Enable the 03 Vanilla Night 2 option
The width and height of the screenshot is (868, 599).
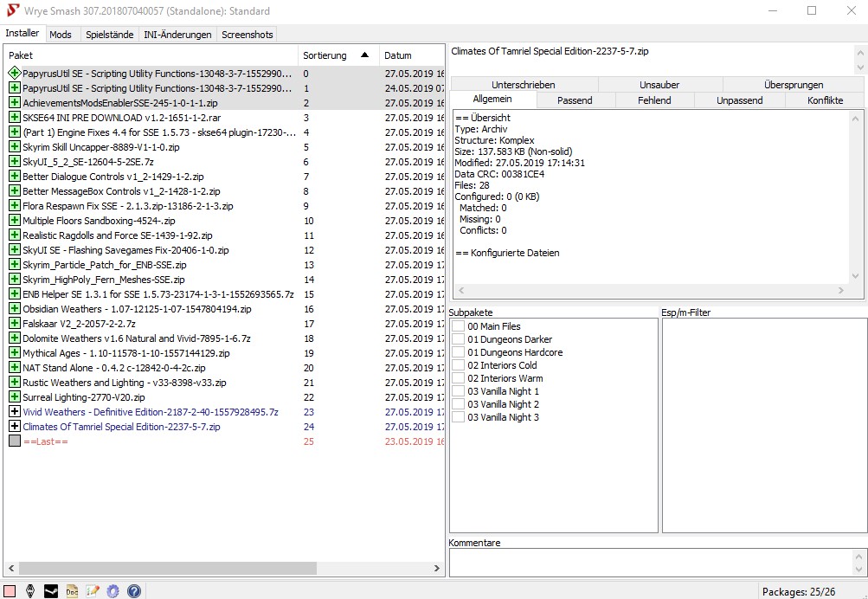[x=459, y=404]
